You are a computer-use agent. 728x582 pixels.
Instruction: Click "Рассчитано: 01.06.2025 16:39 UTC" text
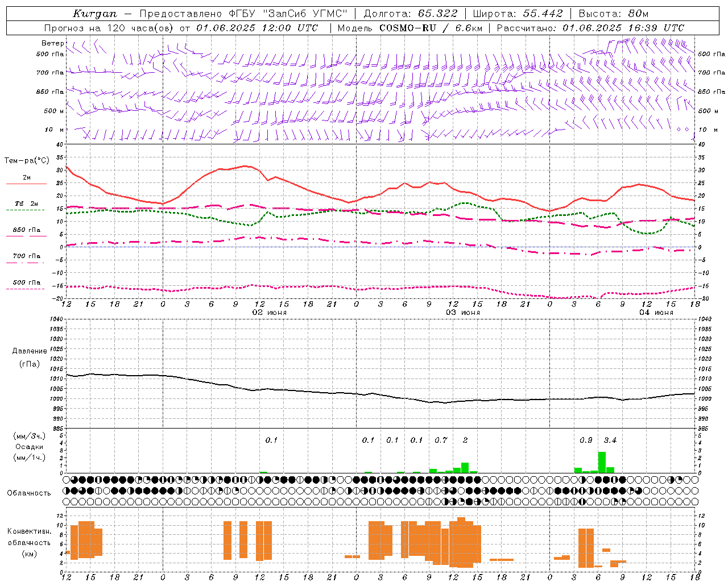[x=590, y=28]
